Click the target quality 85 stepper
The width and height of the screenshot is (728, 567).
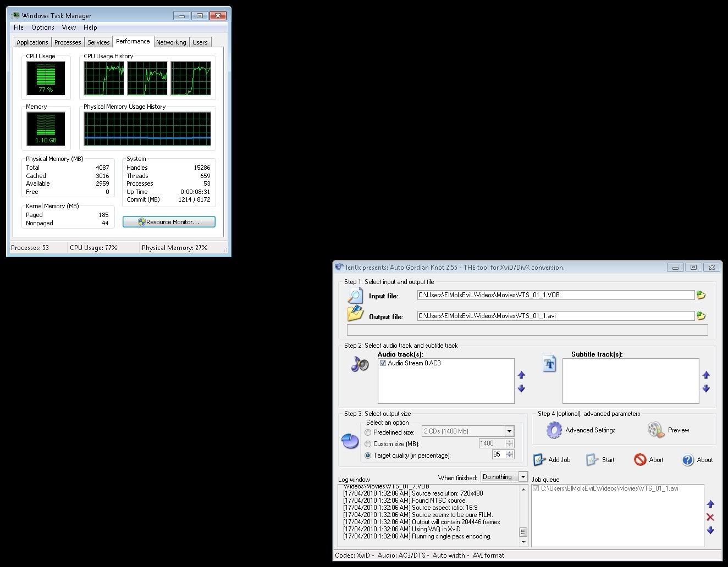509,454
